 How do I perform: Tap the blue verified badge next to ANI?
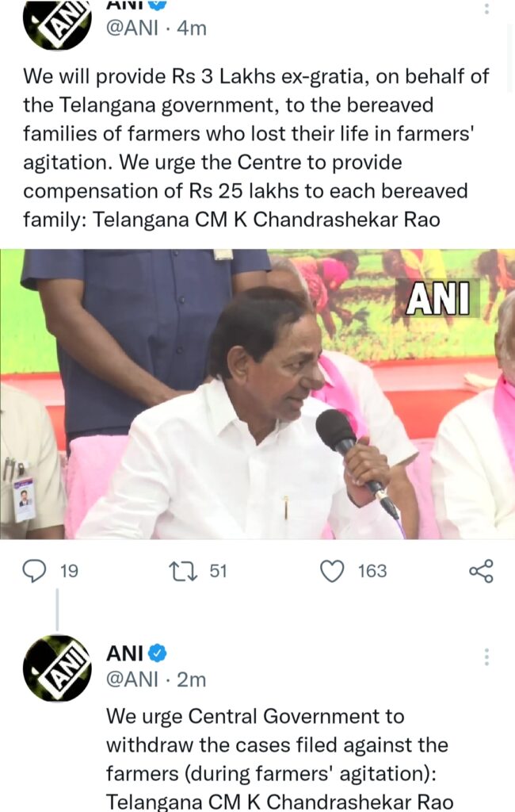coord(158,653)
